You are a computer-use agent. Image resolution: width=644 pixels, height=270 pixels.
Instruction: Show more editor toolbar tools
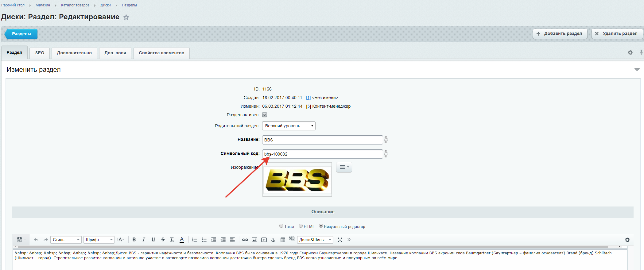(x=349, y=240)
